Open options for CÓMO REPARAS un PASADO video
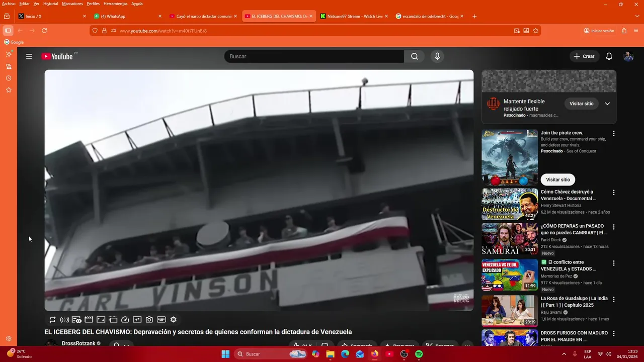This screenshot has width=644, height=362. (x=613, y=227)
